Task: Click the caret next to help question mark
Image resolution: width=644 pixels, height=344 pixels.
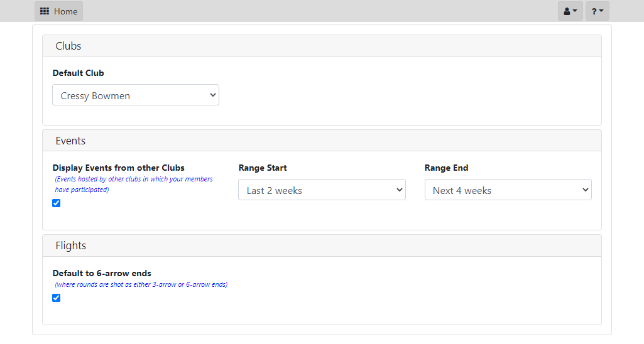Action: click(601, 11)
